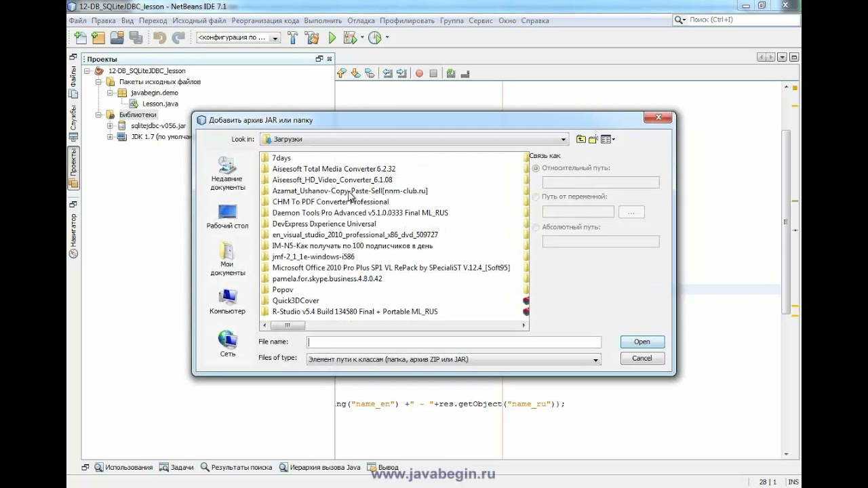Open the Вывод bottom tab

coord(383,467)
